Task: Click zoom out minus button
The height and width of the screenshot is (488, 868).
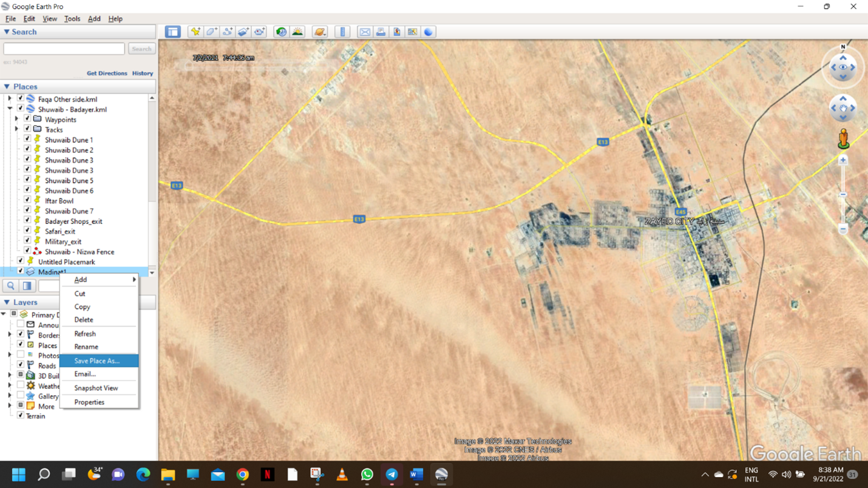Action: pyautogui.click(x=843, y=229)
